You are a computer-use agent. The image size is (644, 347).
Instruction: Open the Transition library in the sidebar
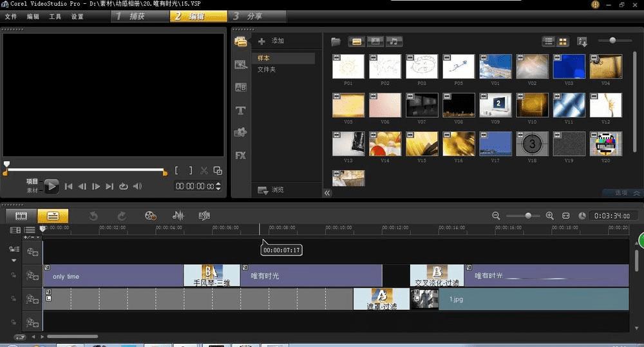tap(240, 87)
